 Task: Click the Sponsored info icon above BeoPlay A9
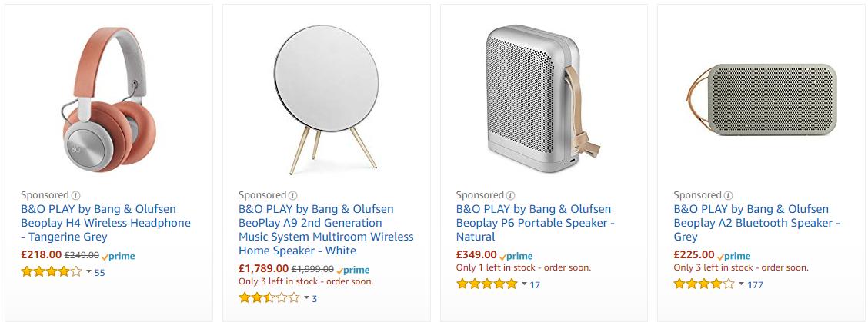tap(293, 195)
